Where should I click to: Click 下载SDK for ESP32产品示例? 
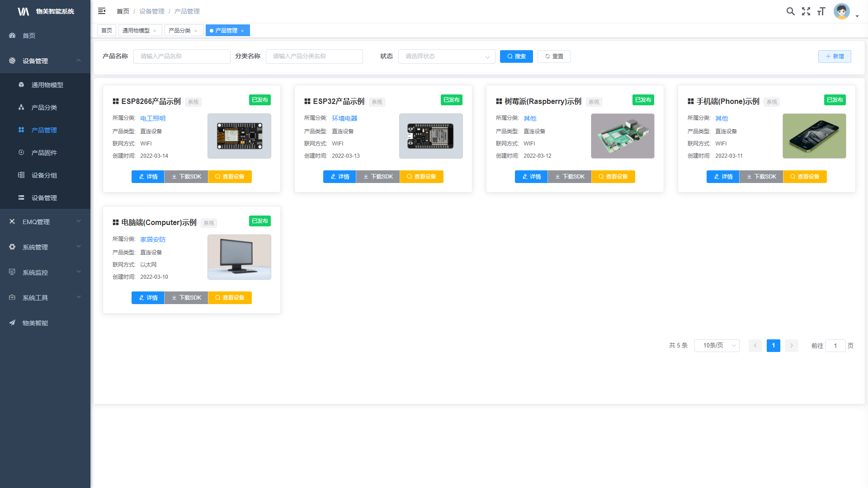pos(378,177)
